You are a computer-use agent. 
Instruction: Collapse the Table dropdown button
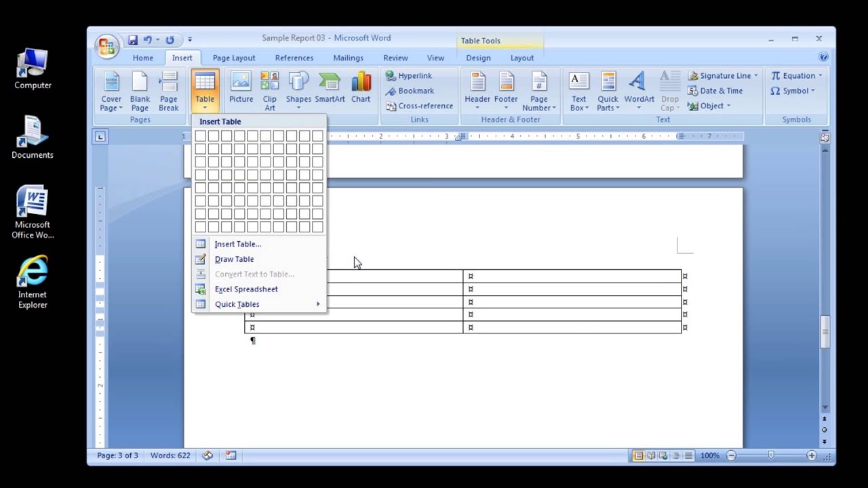(204, 91)
